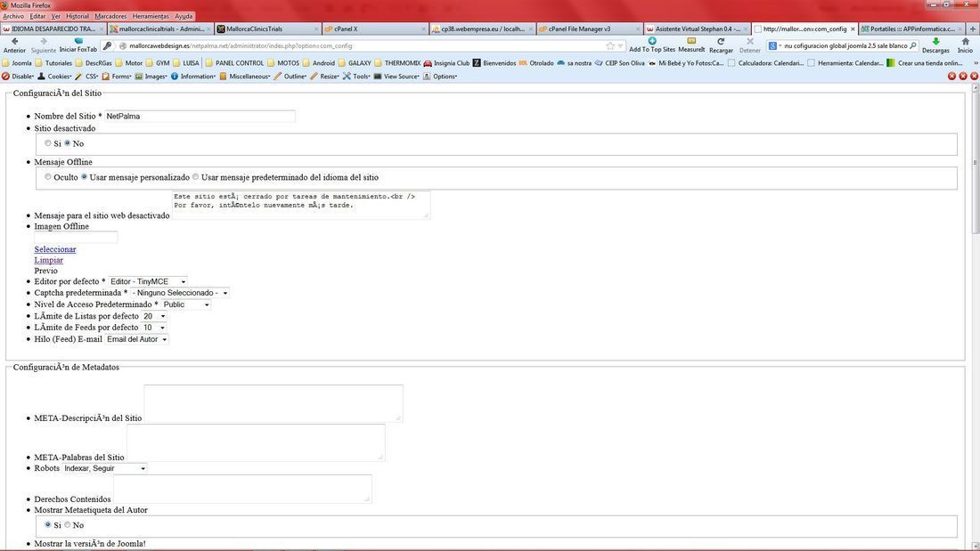Bookmark this page with the star icon
Image resolution: width=980 pixels, height=551 pixels.
610,45
